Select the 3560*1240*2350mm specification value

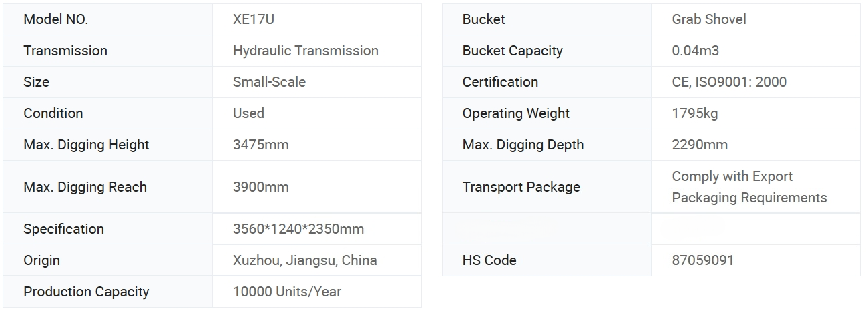298,229
